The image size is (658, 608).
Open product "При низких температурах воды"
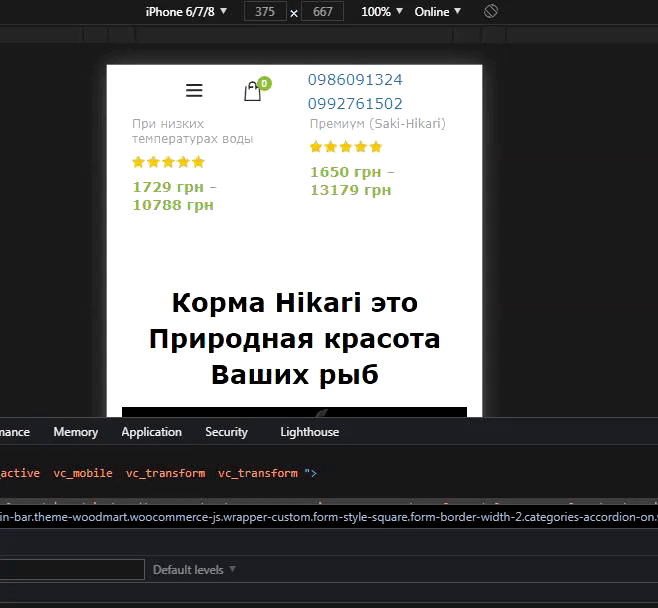pos(193,131)
